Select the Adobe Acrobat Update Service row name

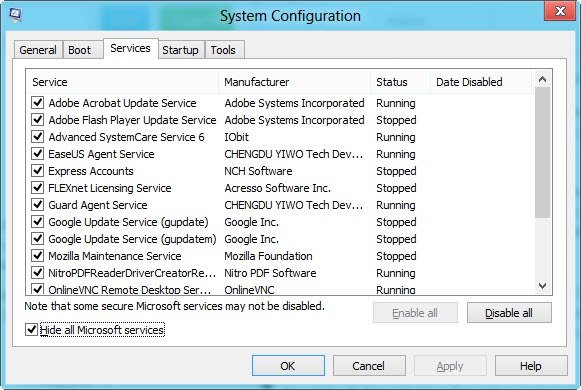tap(122, 103)
